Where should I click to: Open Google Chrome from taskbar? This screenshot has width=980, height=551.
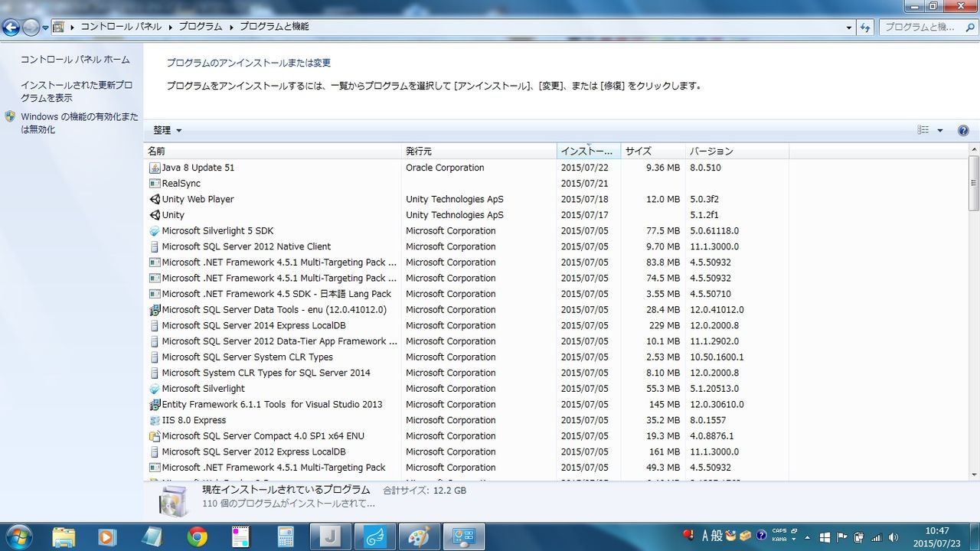pos(197,537)
